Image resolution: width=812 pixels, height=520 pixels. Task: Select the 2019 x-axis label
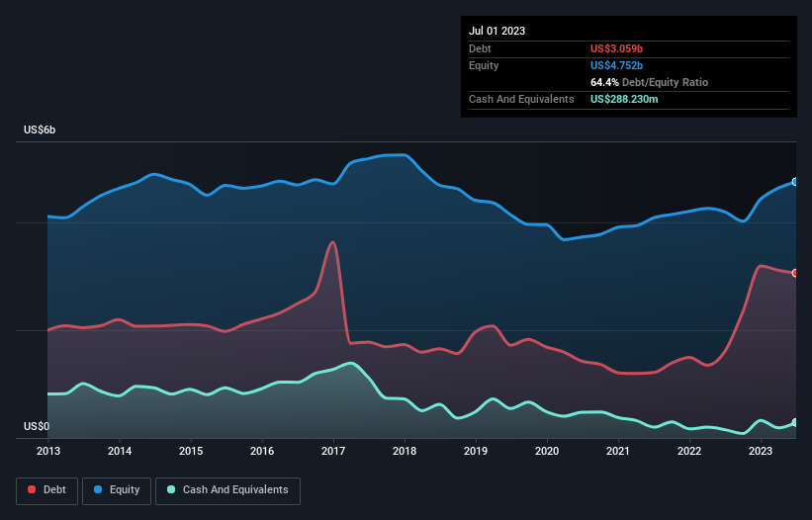tap(476, 451)
